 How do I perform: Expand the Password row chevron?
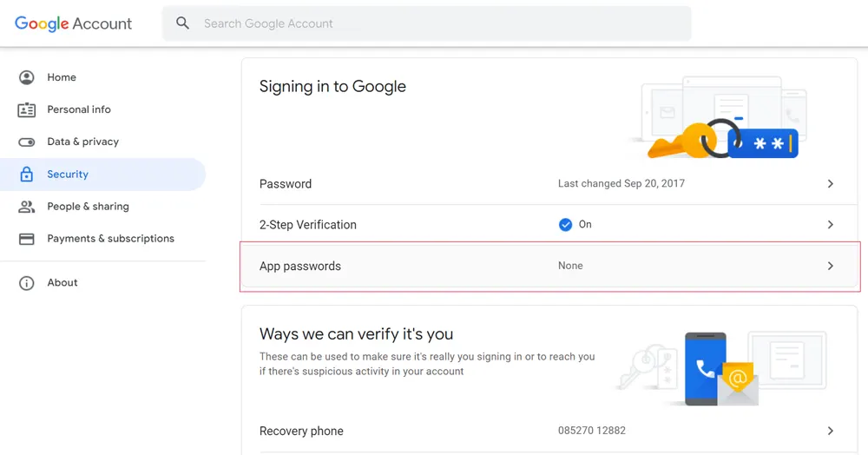(x=830, y=184)
